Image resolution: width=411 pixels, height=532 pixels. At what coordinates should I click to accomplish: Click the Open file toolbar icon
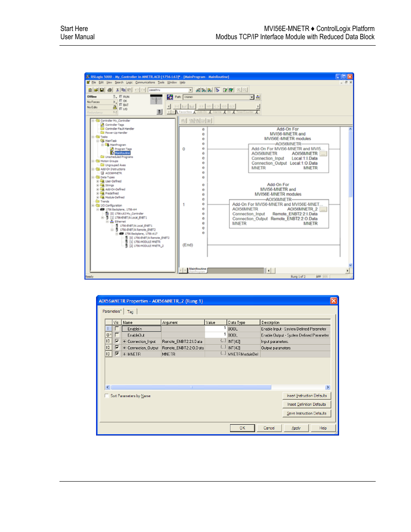tap(96, 90)
